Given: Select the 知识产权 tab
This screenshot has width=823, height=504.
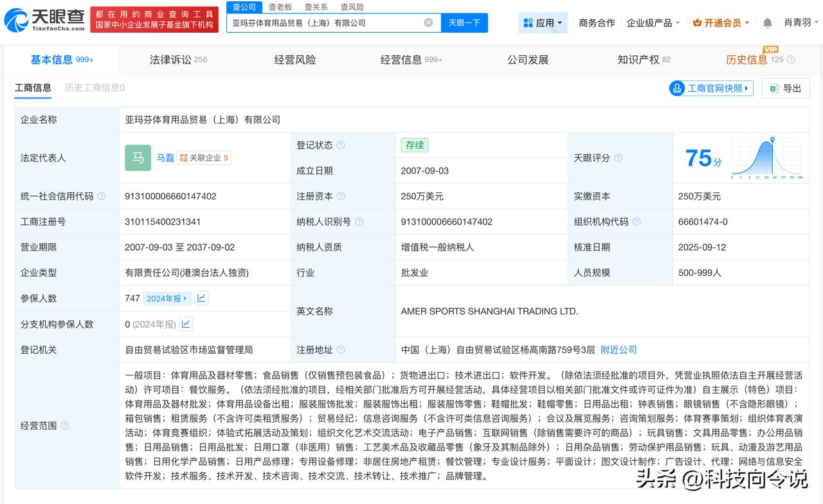Looking at the screenshot, I should coord(644,60).
